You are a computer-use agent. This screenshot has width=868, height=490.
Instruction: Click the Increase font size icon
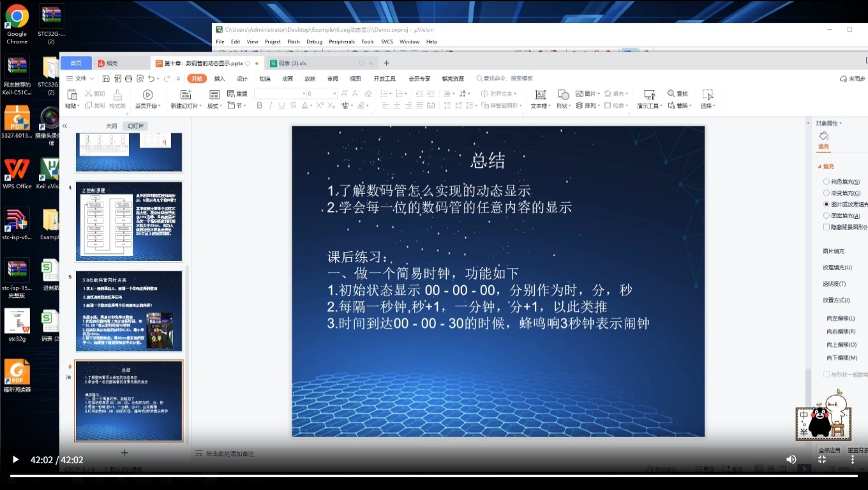pos(345,94)
